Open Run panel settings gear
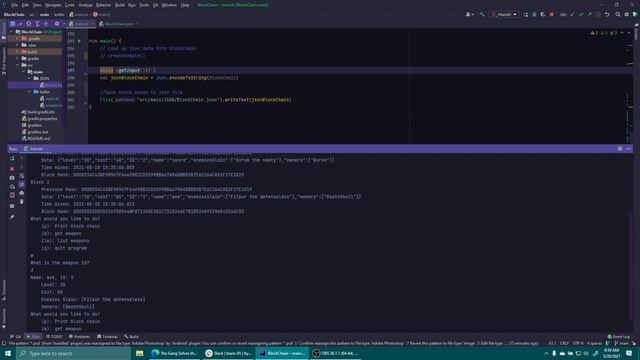 pos(620,149)
